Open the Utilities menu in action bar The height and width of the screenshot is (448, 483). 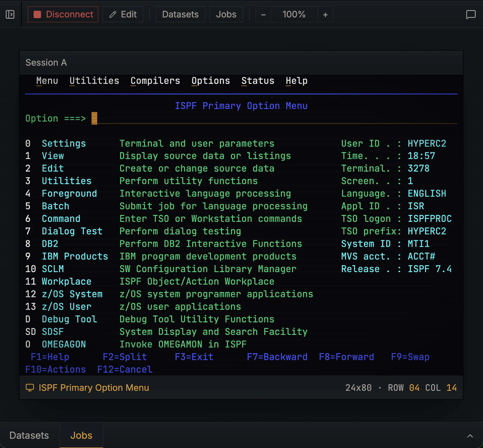click(x=94, y=81)
